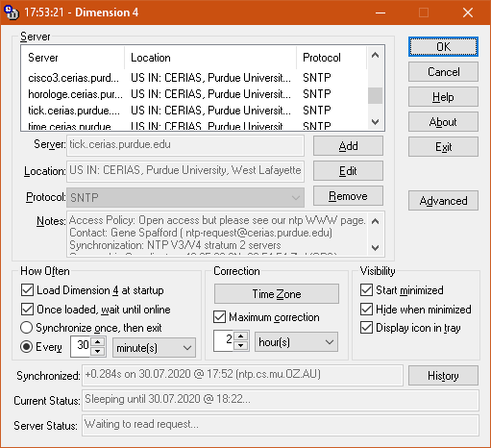Close the Dimension 4 window

coord(468,12)
